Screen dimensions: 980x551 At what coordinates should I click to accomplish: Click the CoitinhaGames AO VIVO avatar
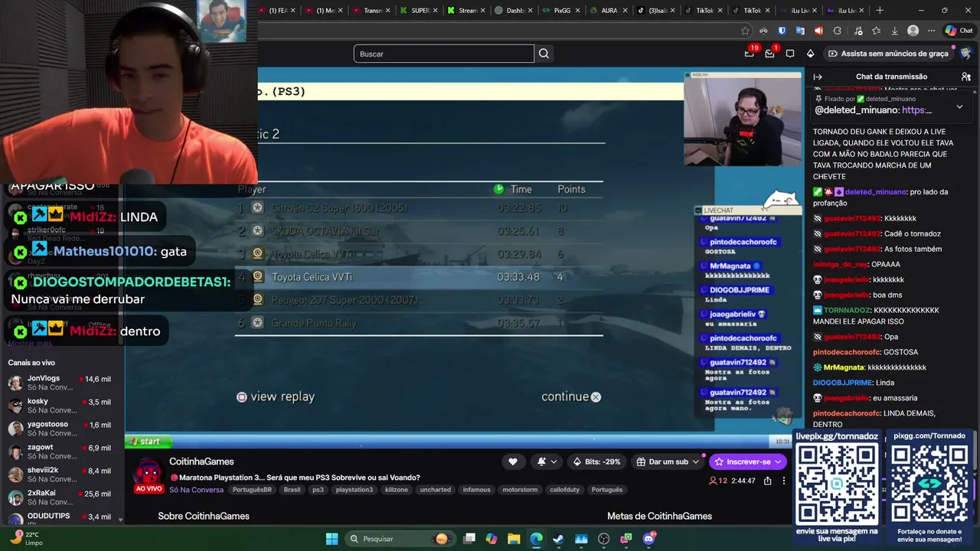tap(148, 474)
